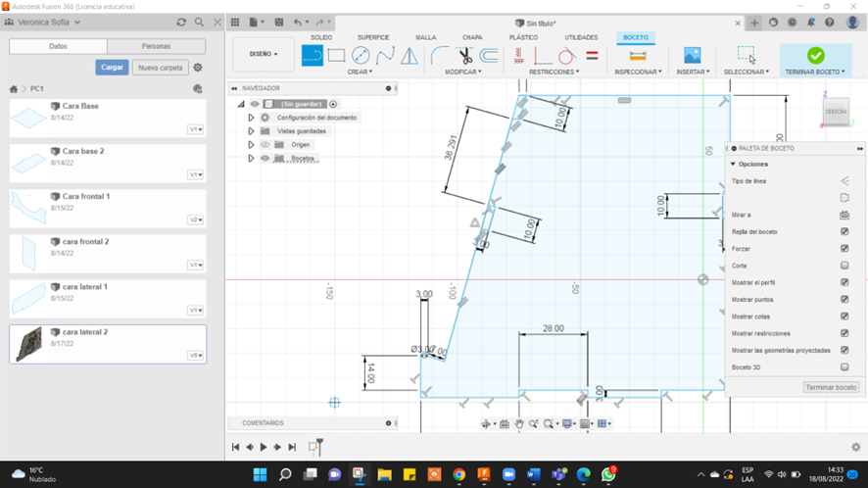This screenshot has height=488, width=868.
Task: Apply the horizontal/vertical constraint
Action: (518, 56)
